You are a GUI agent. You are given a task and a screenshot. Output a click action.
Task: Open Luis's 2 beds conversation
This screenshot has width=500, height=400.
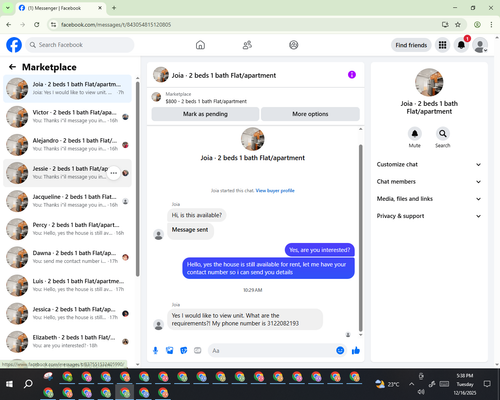point(67,285)
